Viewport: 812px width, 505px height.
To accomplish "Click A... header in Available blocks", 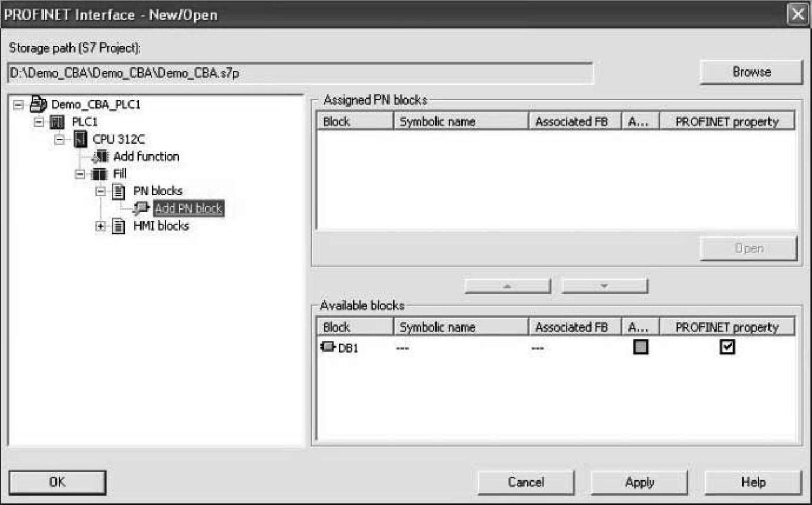I will 641,327.
